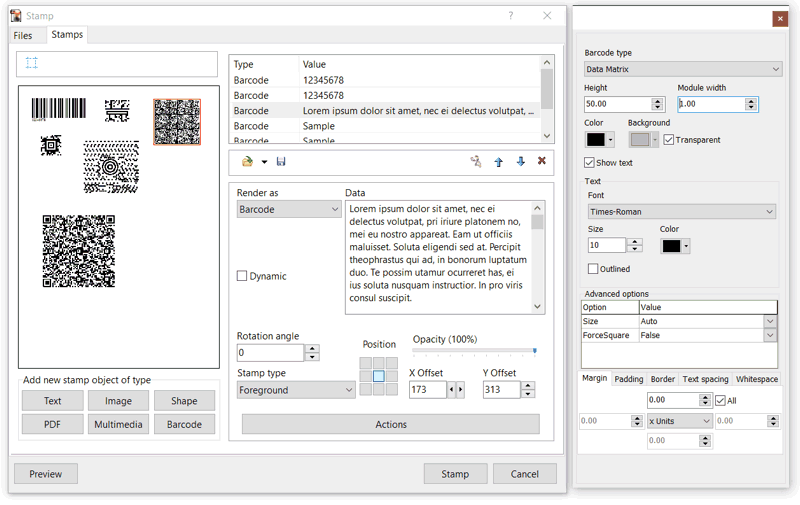Move the stamp up with the blue up arrow
The image size is (800, 505).
pos(498,162)
